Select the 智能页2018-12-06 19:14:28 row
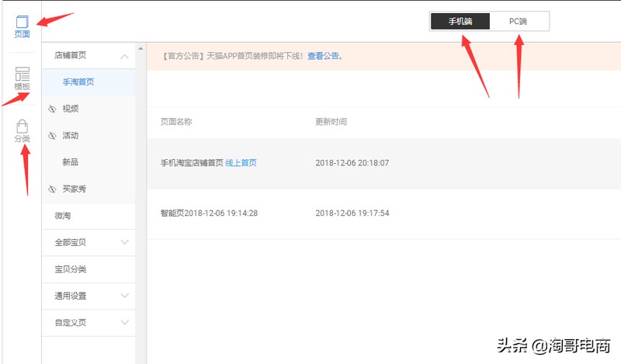Screen dimensions: 621x364 coord(383,213)
